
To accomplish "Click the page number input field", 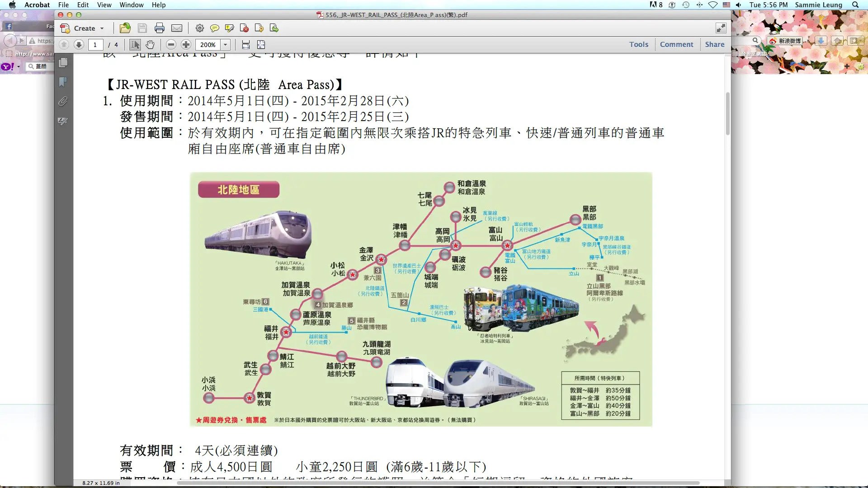I will [x=95, y=44].
